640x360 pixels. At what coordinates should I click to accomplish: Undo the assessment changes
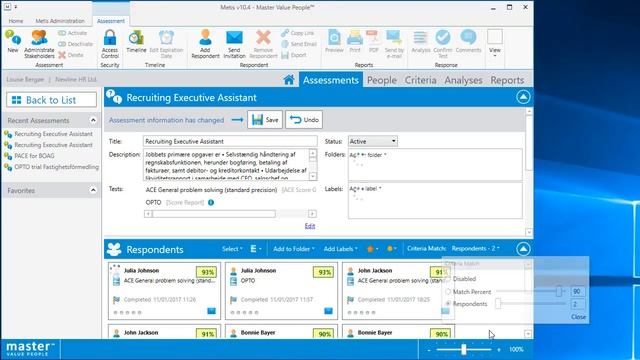tap(304, 120)
